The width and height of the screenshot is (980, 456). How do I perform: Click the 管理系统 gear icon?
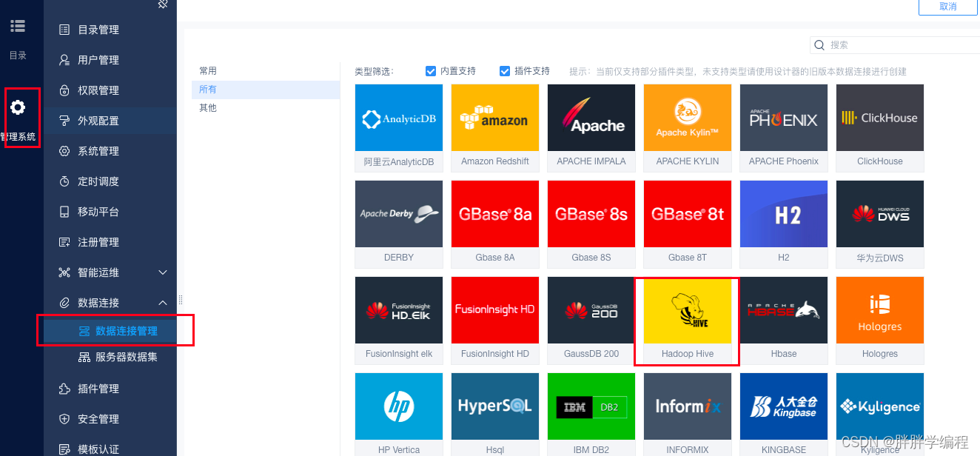(x=18, y=107)
